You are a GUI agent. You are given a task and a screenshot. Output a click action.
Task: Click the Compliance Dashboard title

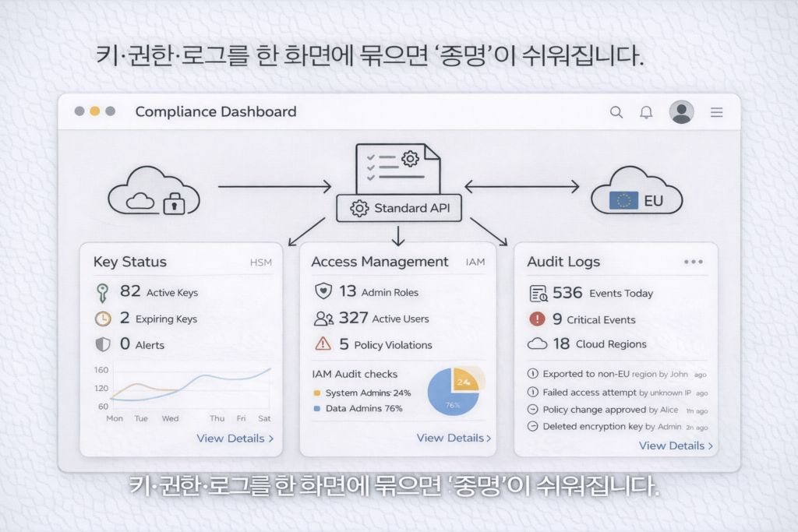click(216, 112)
